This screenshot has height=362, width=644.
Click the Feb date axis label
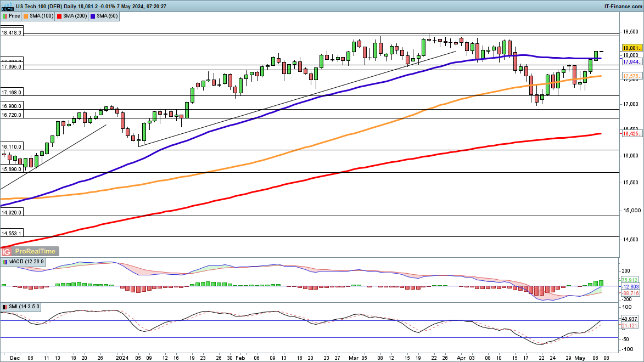[x=240, y=358]
